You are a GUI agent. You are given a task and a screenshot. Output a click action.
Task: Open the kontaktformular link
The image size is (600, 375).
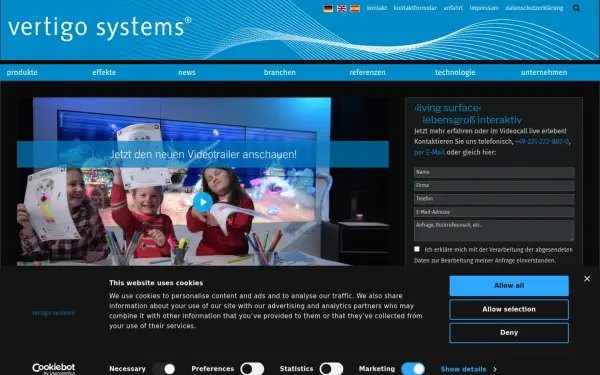[415, 8]
